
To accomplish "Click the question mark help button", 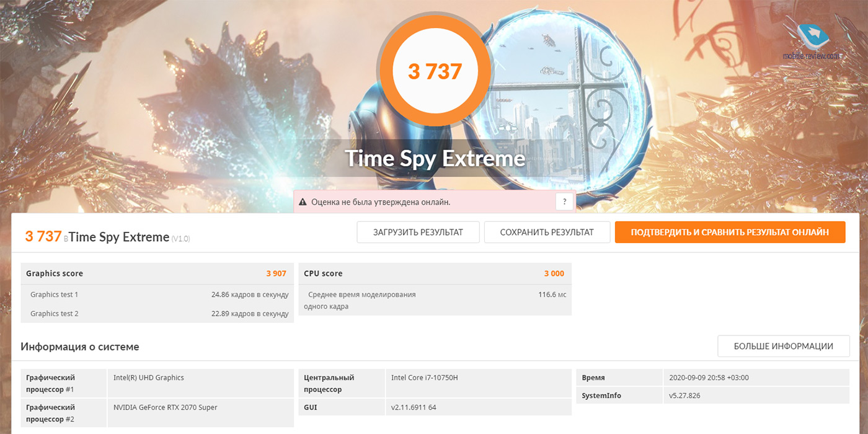I will point(564,201).
